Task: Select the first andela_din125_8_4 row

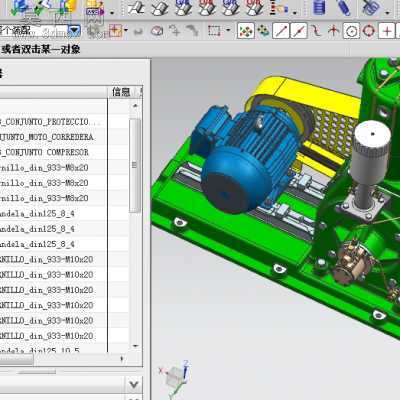Action: click(x=53, y=213)
